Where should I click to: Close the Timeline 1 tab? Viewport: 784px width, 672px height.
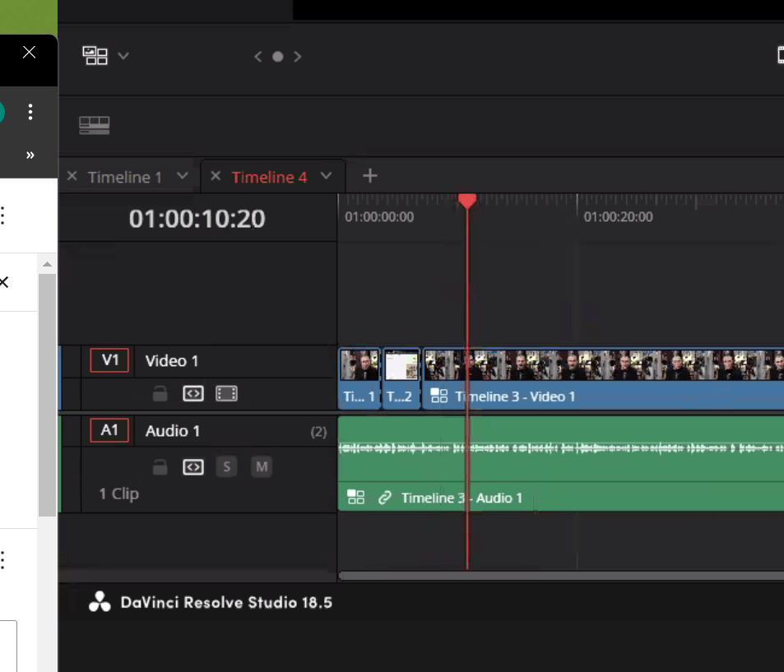pyautogui.click(x=72, y=176)
